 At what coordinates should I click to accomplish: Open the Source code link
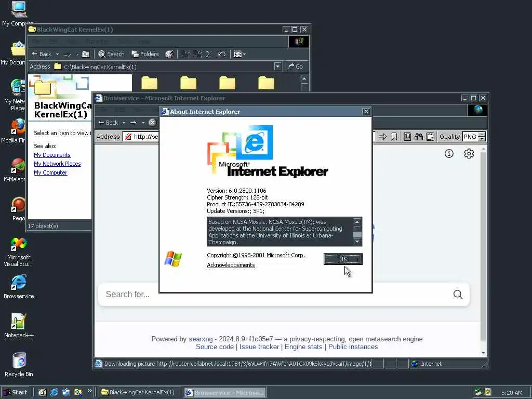click(x=215, y=347)
